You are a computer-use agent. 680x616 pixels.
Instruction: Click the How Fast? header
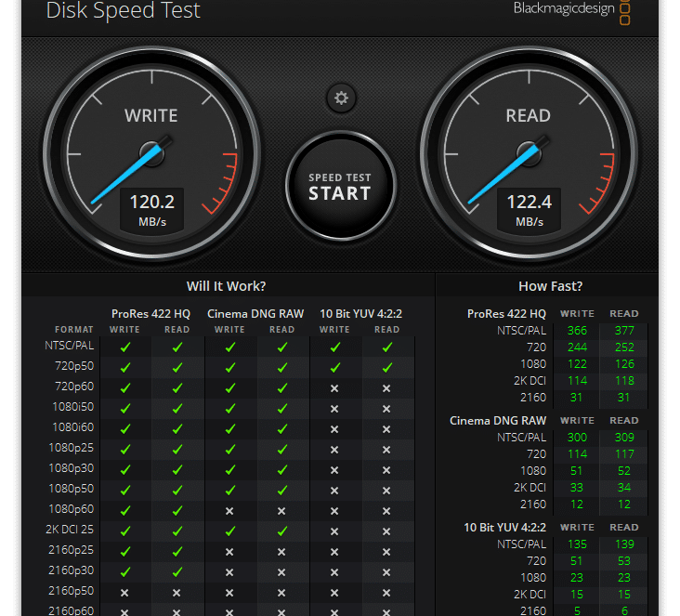[550, 286]
